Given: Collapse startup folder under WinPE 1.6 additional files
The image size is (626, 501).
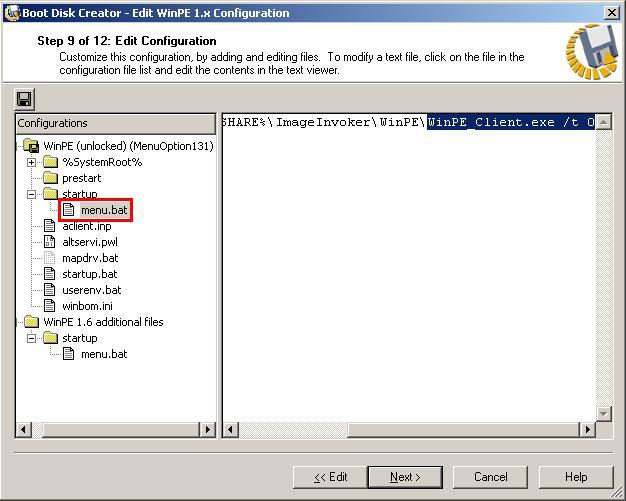Looking at the screenshot, I should 31,339.
